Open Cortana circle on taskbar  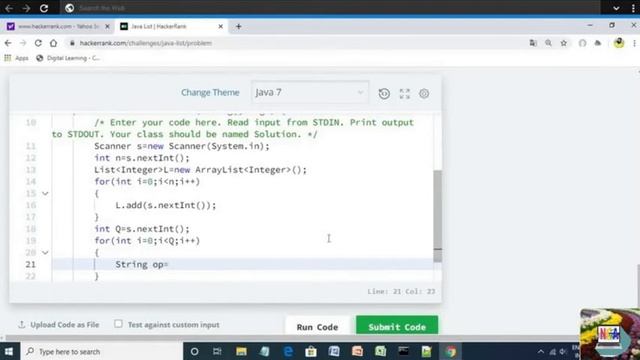point(194,351)
